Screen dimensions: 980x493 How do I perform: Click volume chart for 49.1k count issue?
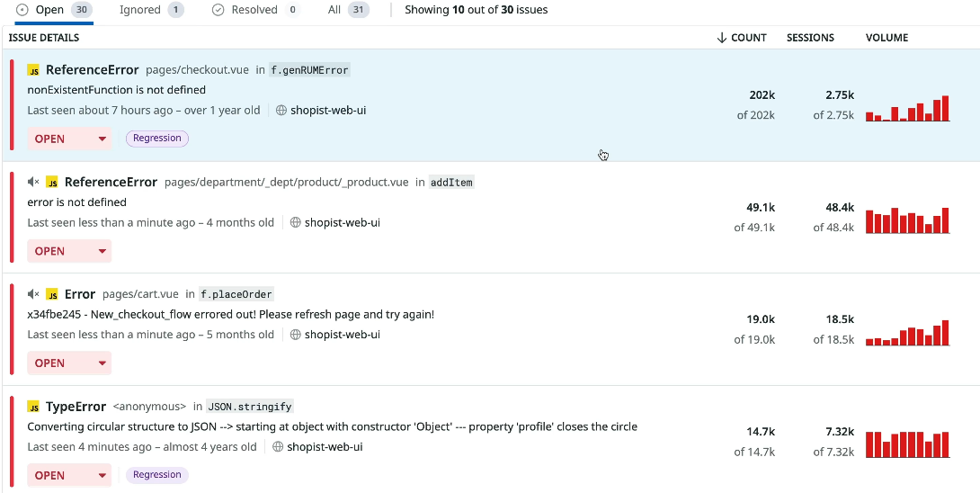click(x=907, y=220)
